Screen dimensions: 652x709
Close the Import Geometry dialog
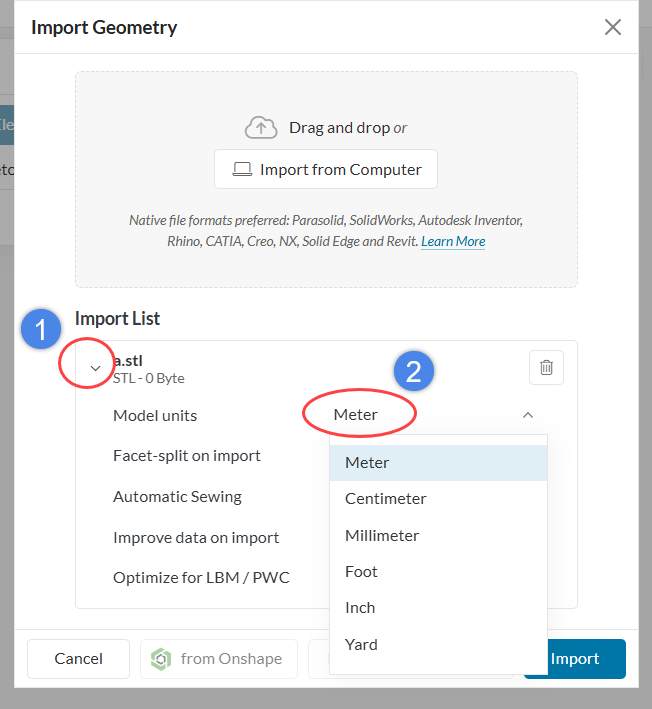tap(613, 27)
